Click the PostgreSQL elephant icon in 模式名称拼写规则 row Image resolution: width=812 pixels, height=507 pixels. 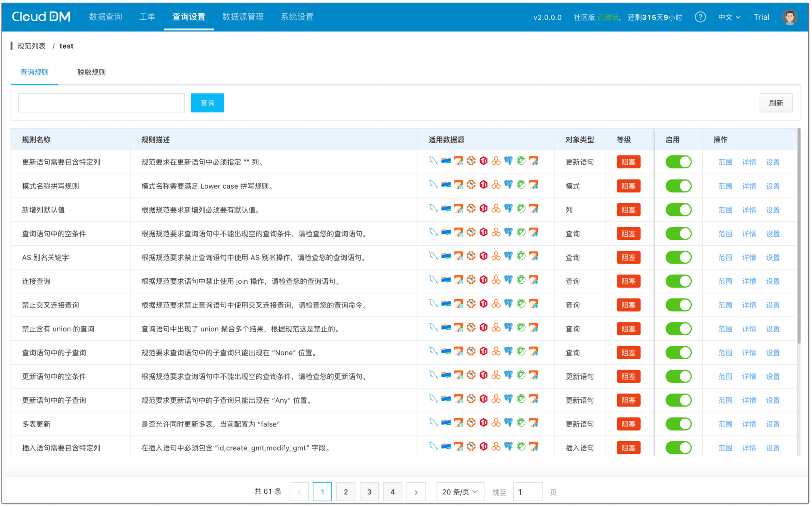508,185
